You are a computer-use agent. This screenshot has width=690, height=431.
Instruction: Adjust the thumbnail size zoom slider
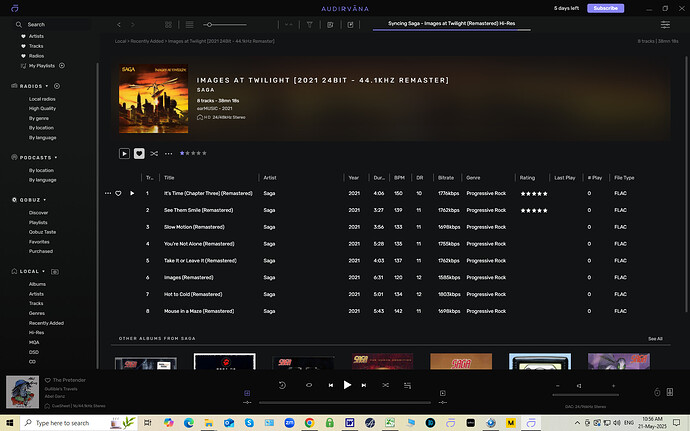pyautogui.click(x=225, y=25)
